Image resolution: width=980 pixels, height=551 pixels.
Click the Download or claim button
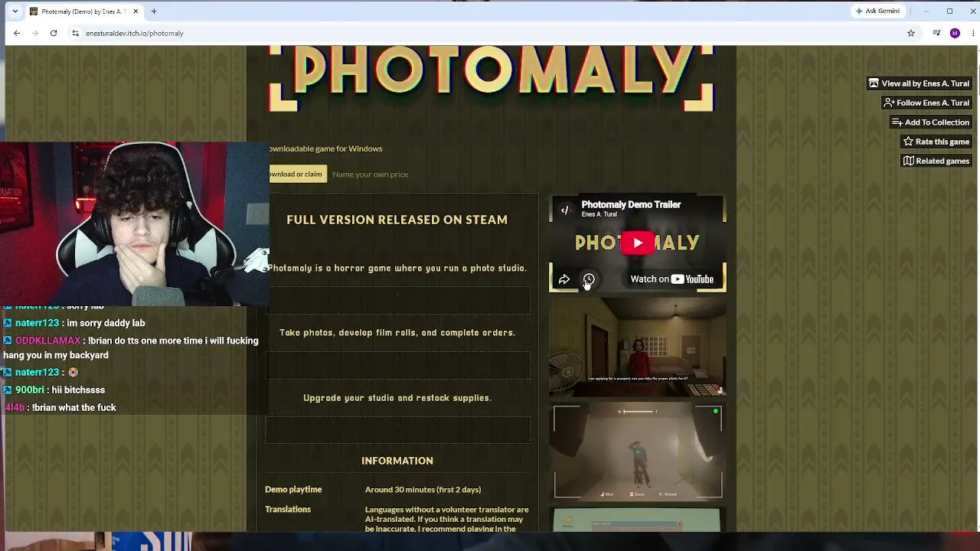click(x=297, y=174)
